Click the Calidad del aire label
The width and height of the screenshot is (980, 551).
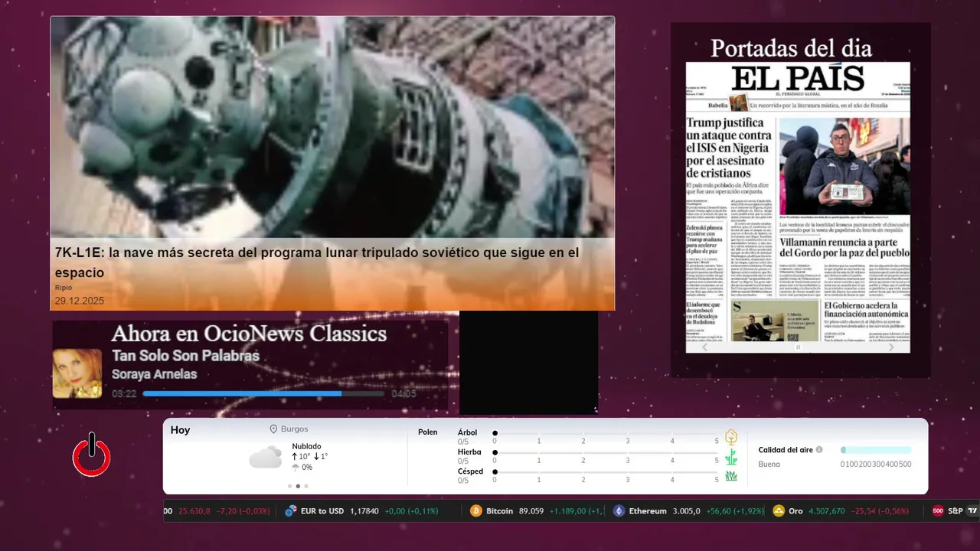point(786,450)
